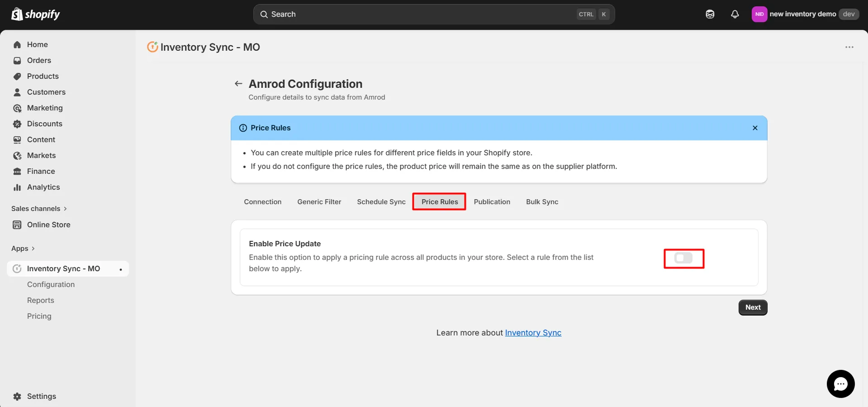Click the Inventory Sync app icon in sidebar
868x407 pixels.
click(17, 268)
